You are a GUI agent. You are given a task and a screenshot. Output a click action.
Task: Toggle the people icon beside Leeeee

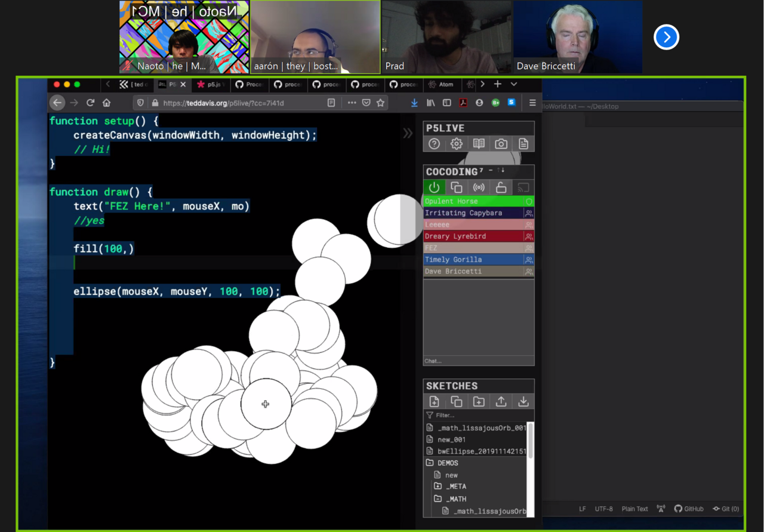click(529, 225)
